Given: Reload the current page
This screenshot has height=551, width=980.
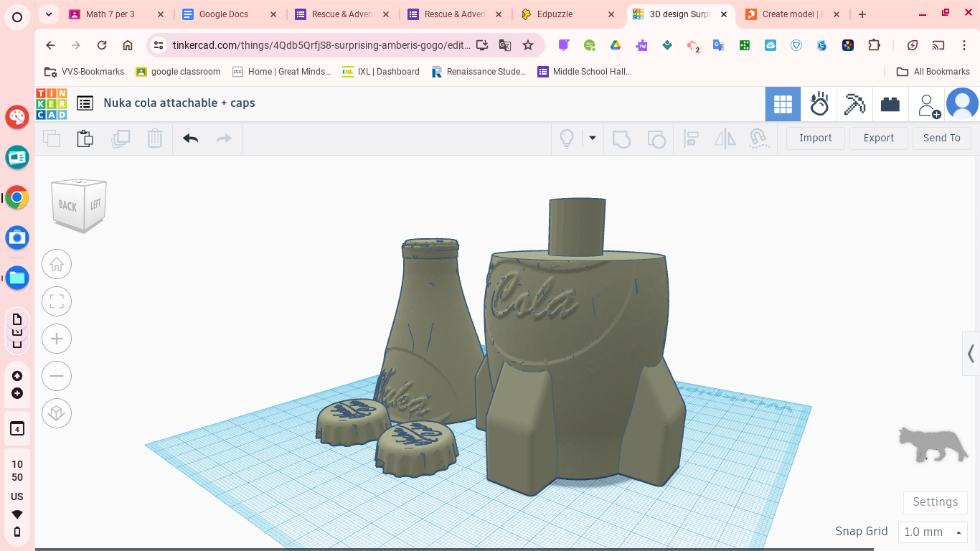Looking at the screenshot, I should pyautogui.click(x=102, y=45).
